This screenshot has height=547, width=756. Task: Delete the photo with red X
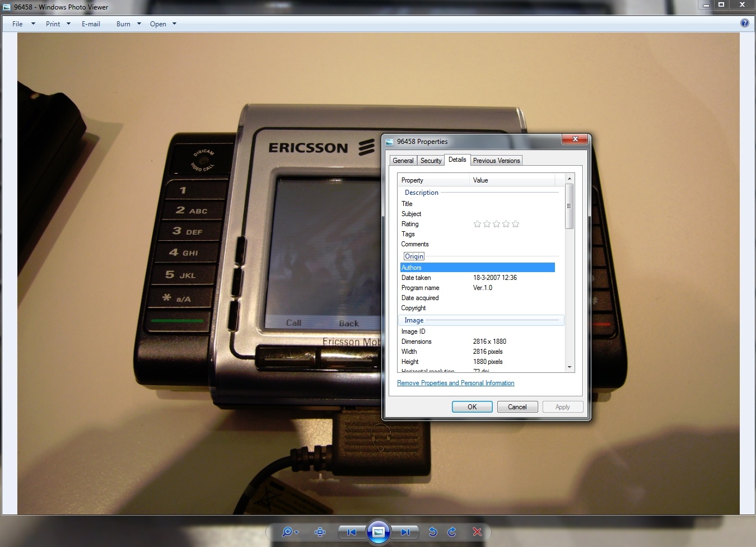click(477, 532)
